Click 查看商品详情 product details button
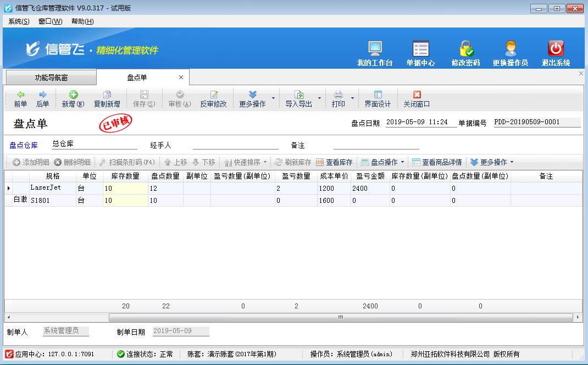The width and height of the screenshot is (588, 365). (437, 162)
